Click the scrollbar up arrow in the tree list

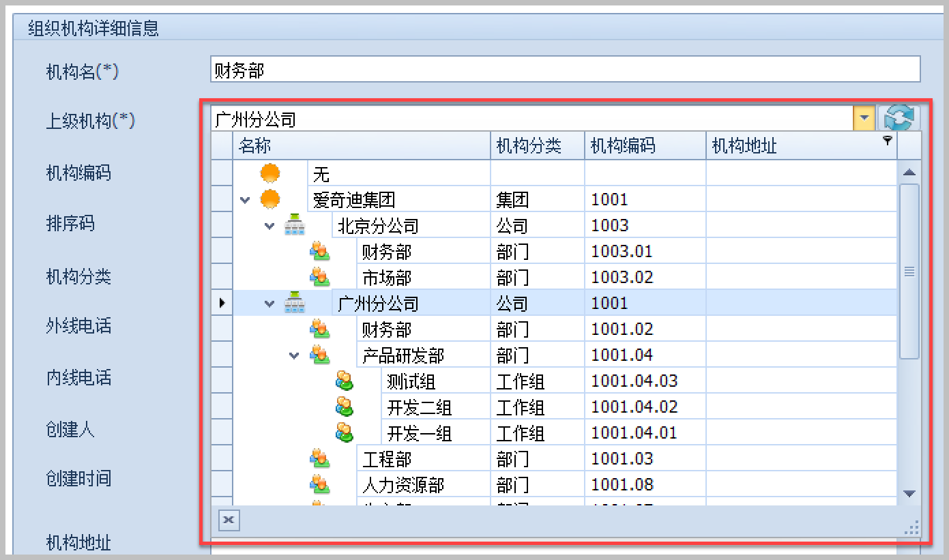(x=909, y=172)
